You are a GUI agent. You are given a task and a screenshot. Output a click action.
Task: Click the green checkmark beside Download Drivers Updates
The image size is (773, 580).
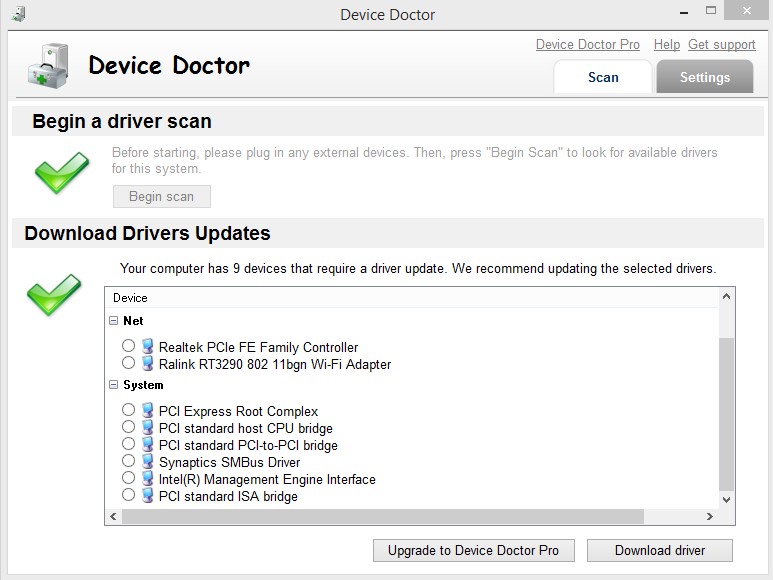(54, 294)
